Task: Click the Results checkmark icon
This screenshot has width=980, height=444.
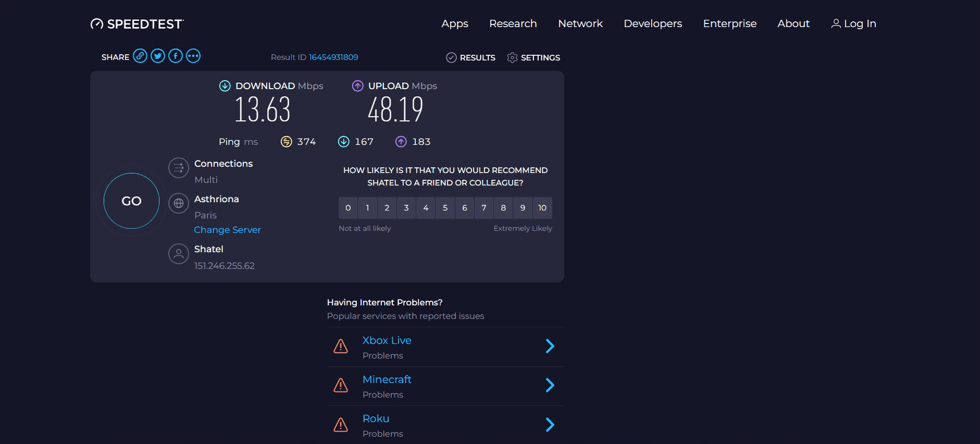Action: click(x=451, y=57)
